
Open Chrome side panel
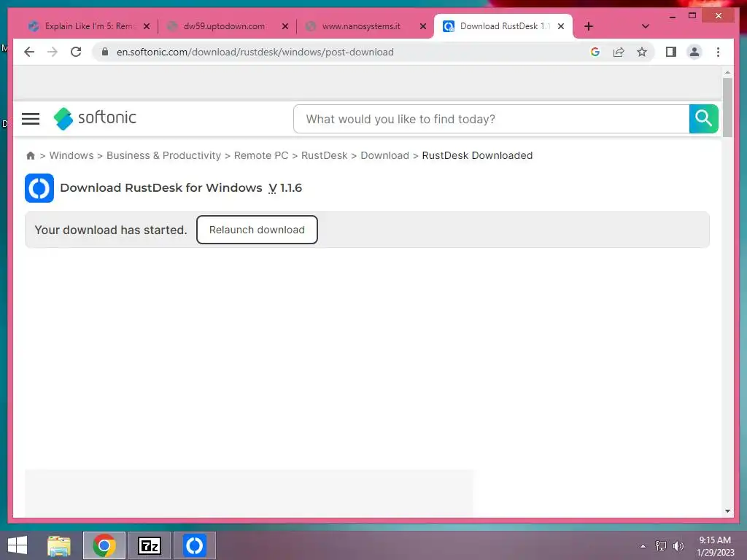point(671,52)
